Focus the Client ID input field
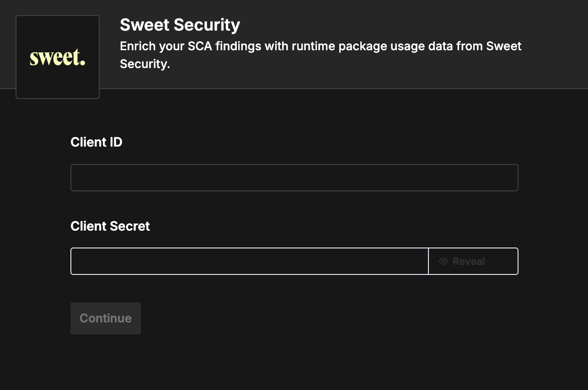This screenshot has height=390, width=588. 294,178
